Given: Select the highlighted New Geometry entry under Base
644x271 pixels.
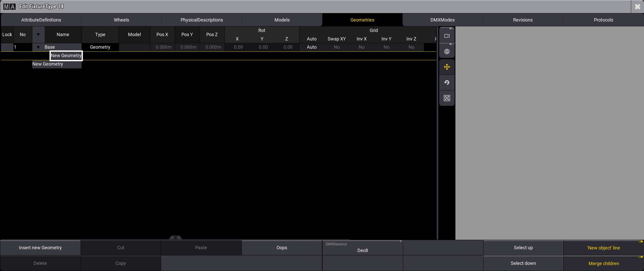Looking at the screenshot, I should point(66,56).
